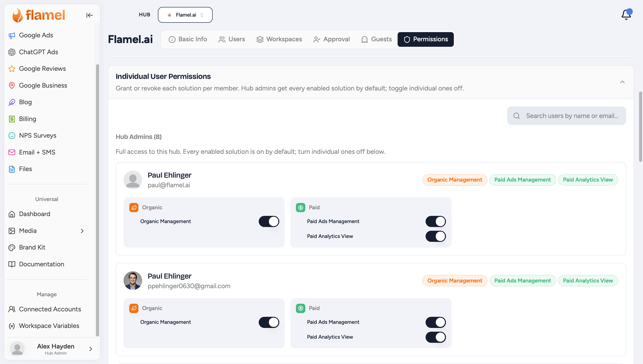The width and height of the screenshot is (643, 364).
Task: Toggle Organic Management for ppehlinger0630@gmail.com
Action: click(269, 322)
